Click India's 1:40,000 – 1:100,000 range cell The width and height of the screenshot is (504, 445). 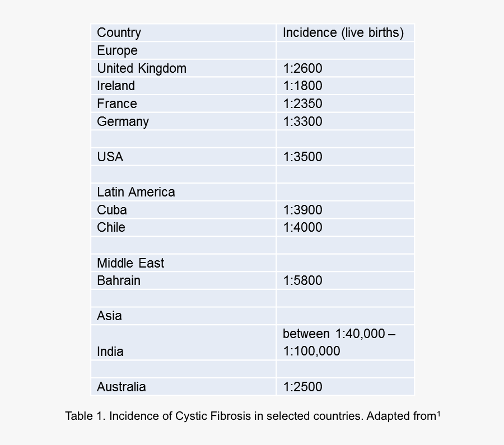[338, 343]
